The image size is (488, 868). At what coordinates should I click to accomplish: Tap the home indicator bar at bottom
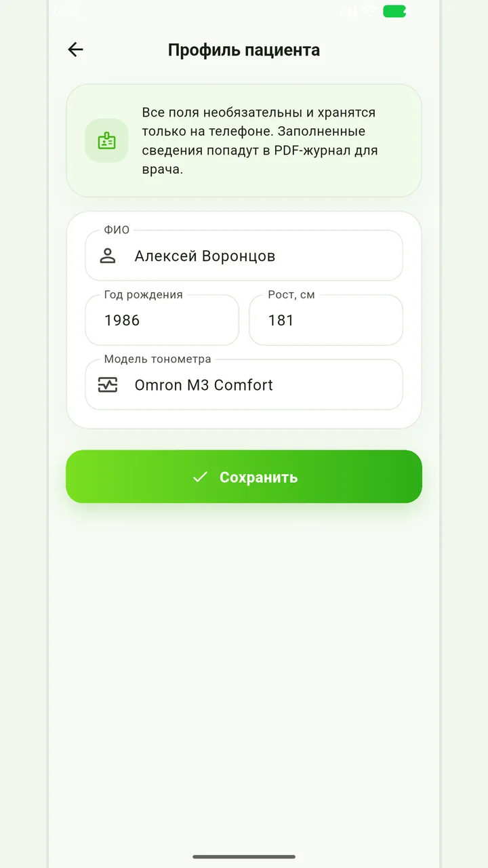tap(244, 856)
